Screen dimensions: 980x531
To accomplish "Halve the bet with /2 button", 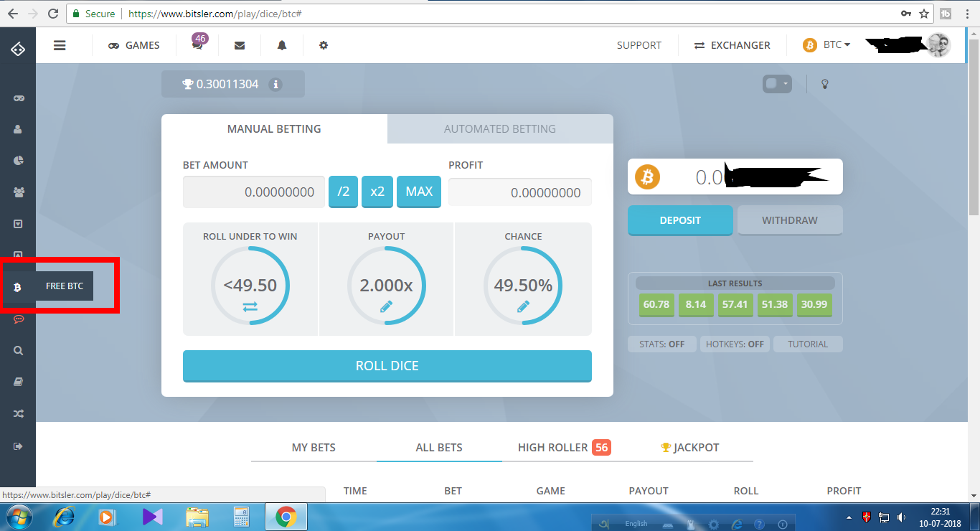I will pyautogui.click(x=343, y=192).
